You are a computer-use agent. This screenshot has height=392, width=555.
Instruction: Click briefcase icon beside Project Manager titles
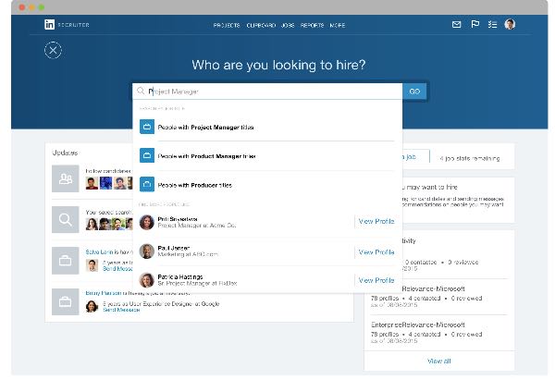coord(147,127)
